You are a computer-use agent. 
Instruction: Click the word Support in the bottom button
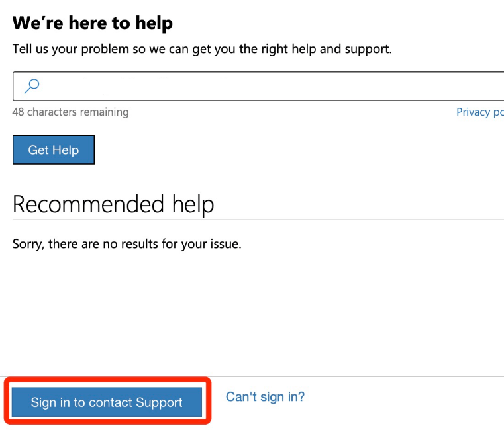159,402
